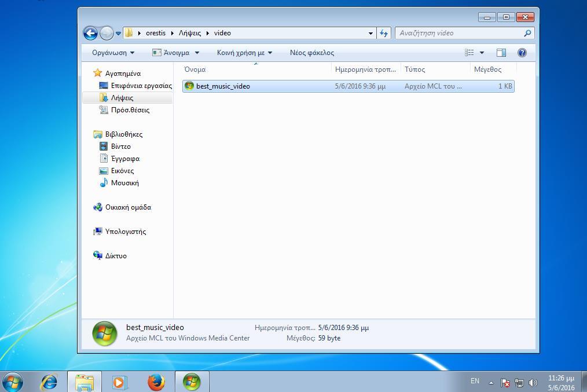
Task: Open the Windows Start menu
Action: click(x=12, y=382)
